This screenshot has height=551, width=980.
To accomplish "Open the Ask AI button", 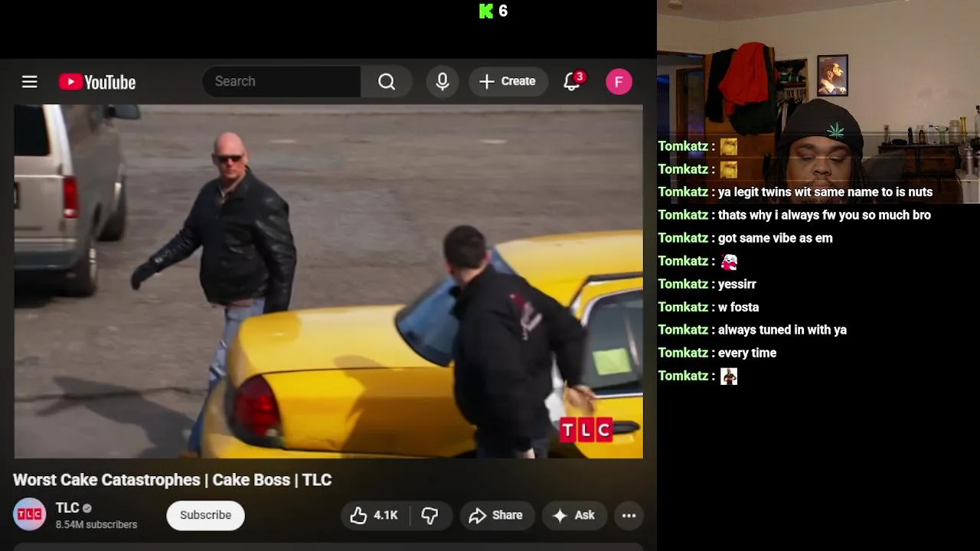I will pos(574,515).
